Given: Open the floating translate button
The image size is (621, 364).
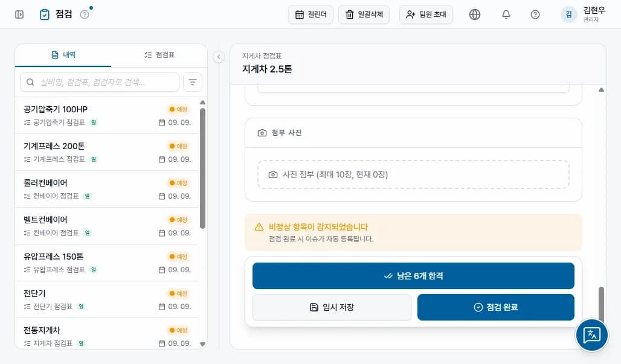Looking at the screenshot, I should click(x=591, y=334).
